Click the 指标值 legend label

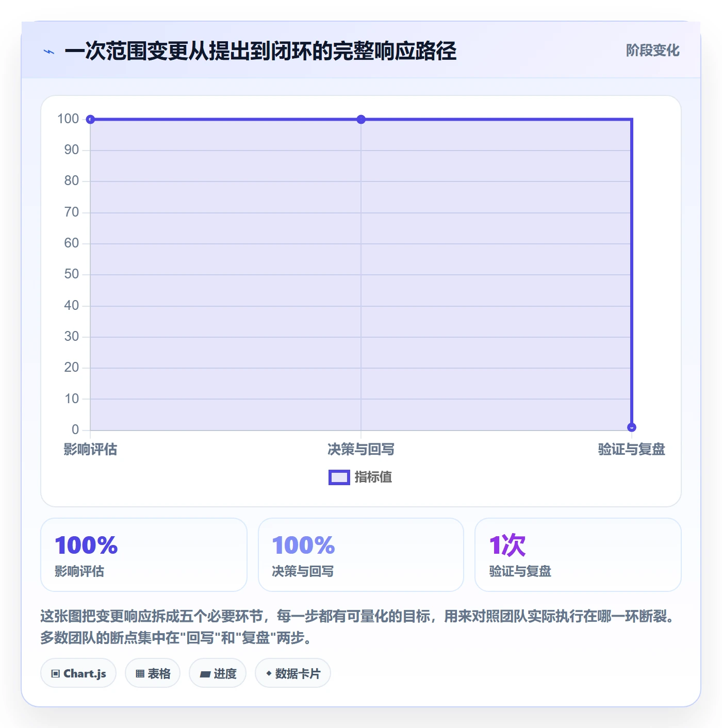tap(373, 477)
